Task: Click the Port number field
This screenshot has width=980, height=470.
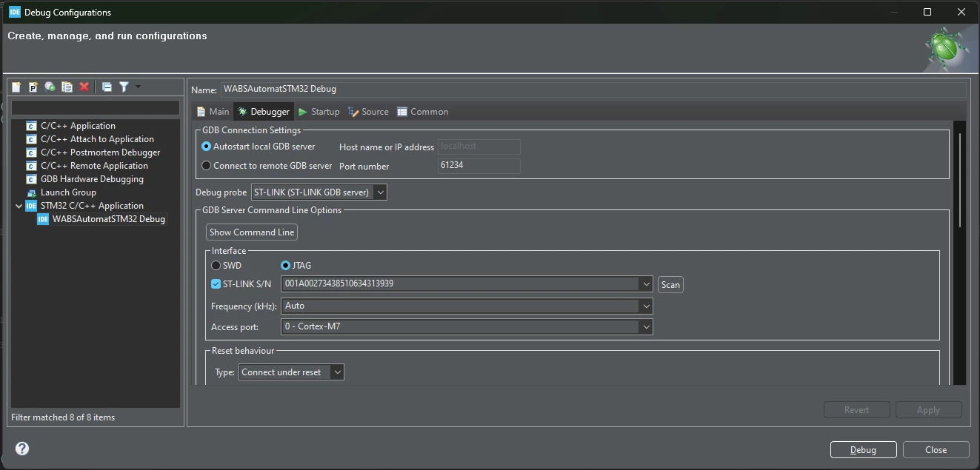Action: [479, 165]
